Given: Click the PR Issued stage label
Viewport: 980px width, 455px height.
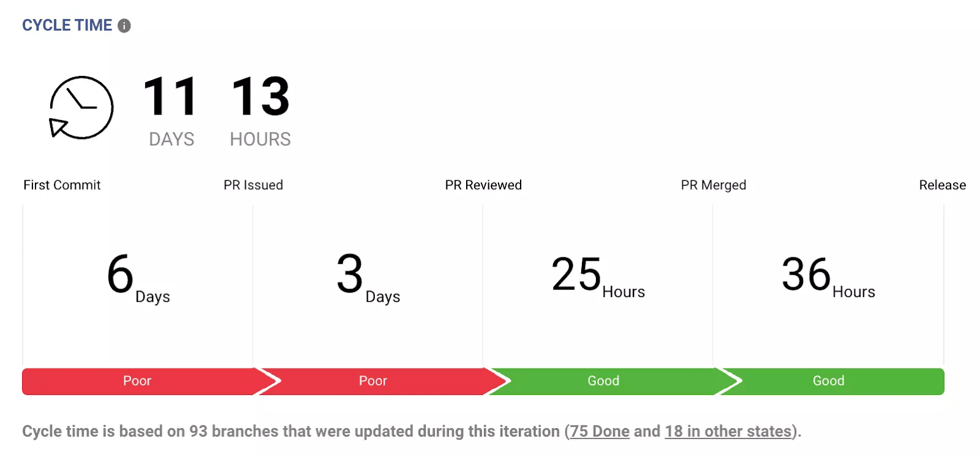Looking at the screenshot, I should [x=254, y=185].
